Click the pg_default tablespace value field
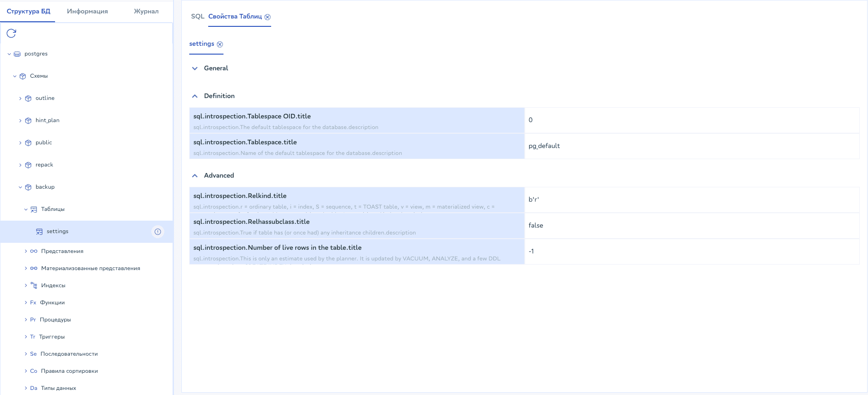Image resolution: width=868 pixels, height=395 pixels. pos(691,146)
